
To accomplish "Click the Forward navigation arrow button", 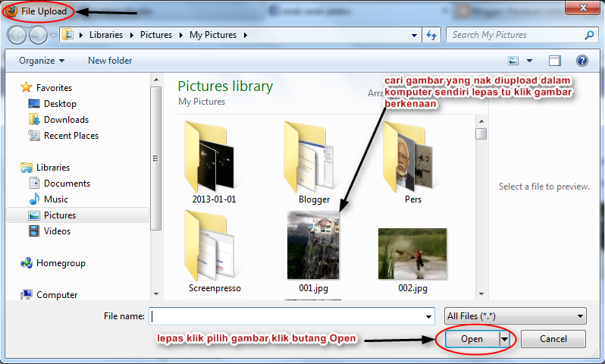I will tap(39, 36).
